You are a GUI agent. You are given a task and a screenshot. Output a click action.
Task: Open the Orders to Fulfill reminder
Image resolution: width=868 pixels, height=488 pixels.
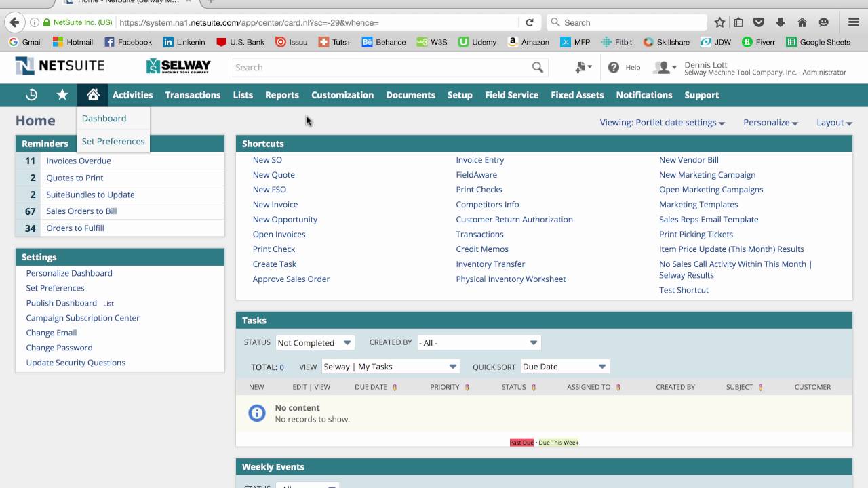pos(75,228)
